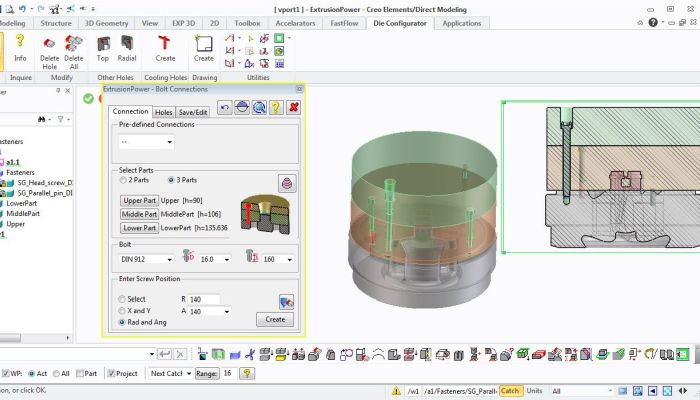Screen dimensions: 700x400
Task: Click the Range button
Action: 207,373
